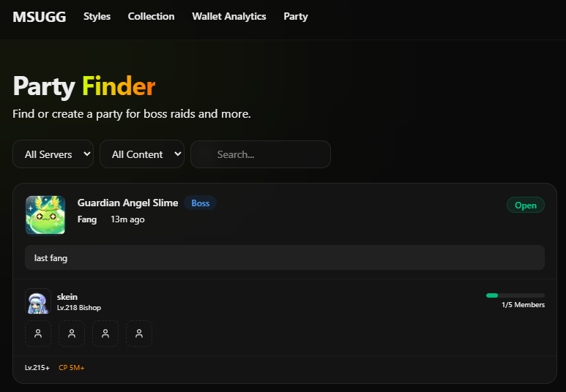566x392 pixels.
Task: Expand the All Servers dropdown
Action: point(53,154)
